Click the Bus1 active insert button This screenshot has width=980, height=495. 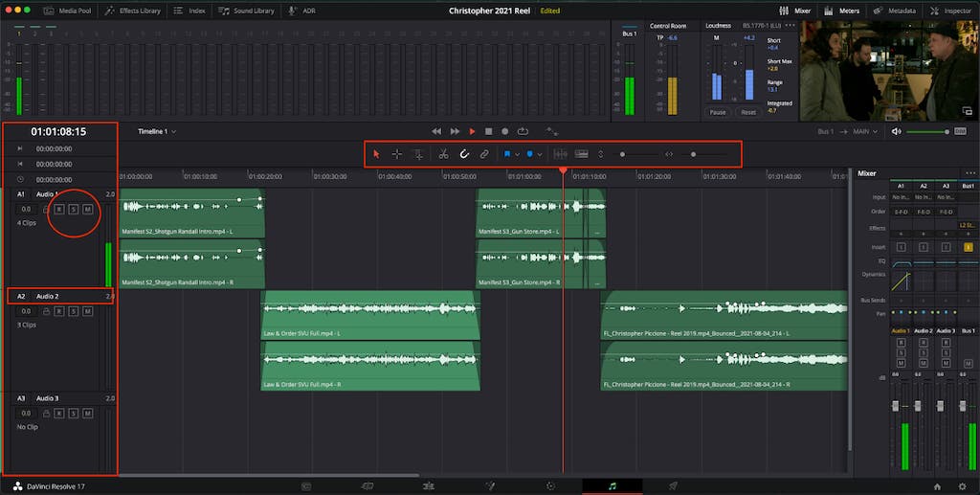[969, 247]
